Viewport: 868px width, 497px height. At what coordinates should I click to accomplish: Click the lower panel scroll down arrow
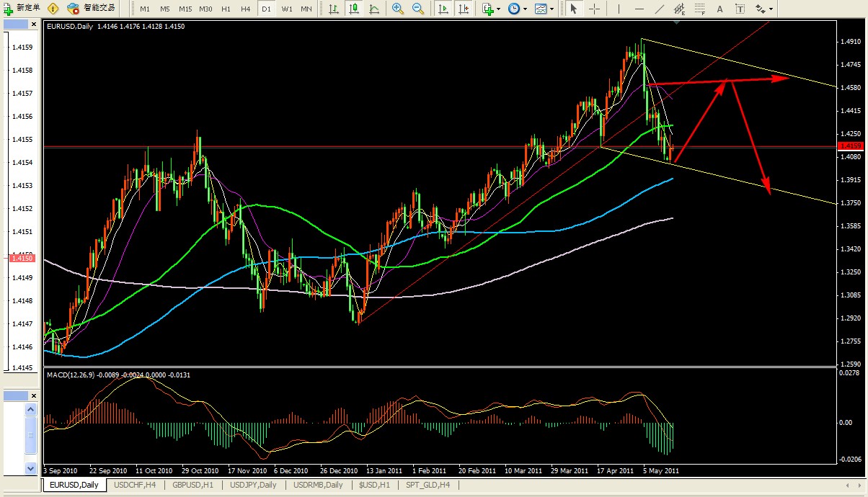[x=31, y=468]
